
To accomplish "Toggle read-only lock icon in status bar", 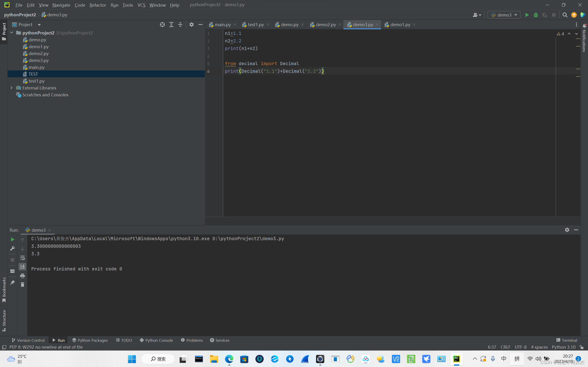I will point(582,347).
